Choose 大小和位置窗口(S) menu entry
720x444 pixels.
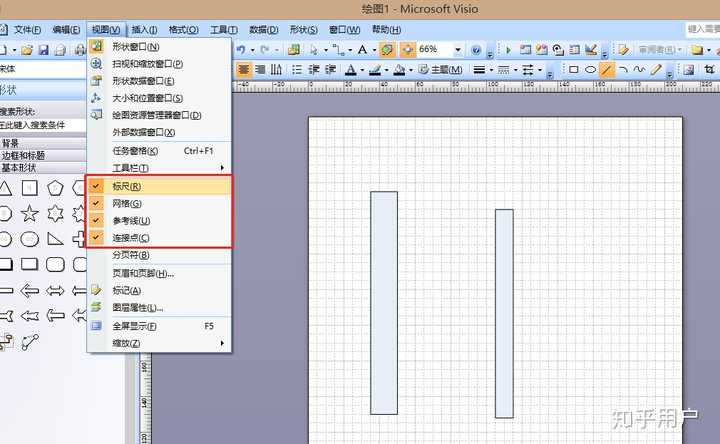pyautogui.click(x=159, y=98)
